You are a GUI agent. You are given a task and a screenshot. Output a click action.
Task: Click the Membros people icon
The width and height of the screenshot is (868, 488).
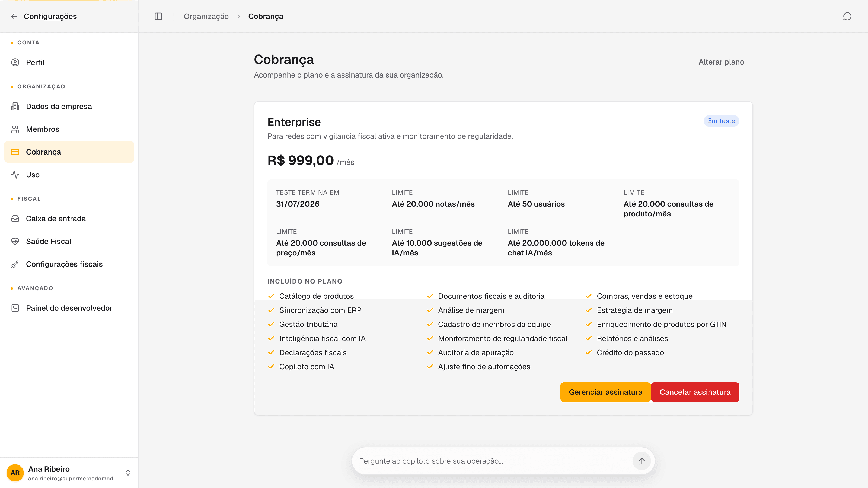(15, 129)
